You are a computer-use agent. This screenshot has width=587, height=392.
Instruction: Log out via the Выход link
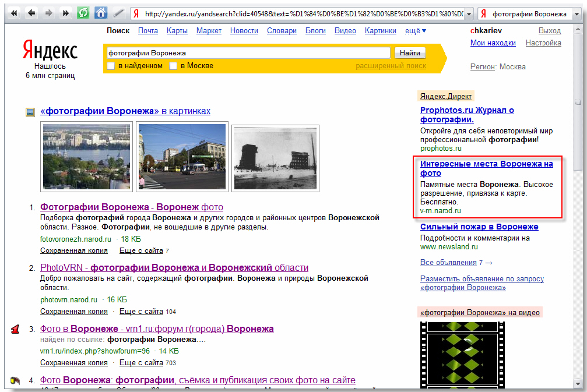point(550,31)
